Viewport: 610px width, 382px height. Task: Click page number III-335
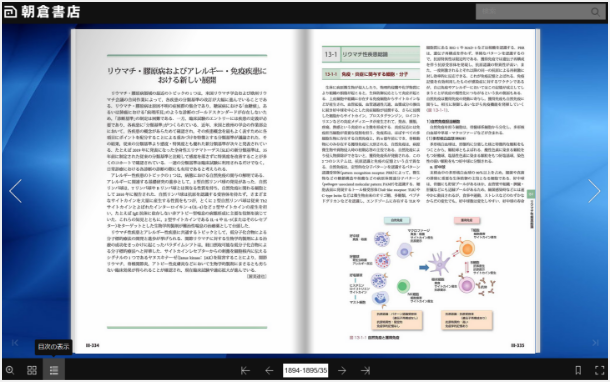point(517,345)
